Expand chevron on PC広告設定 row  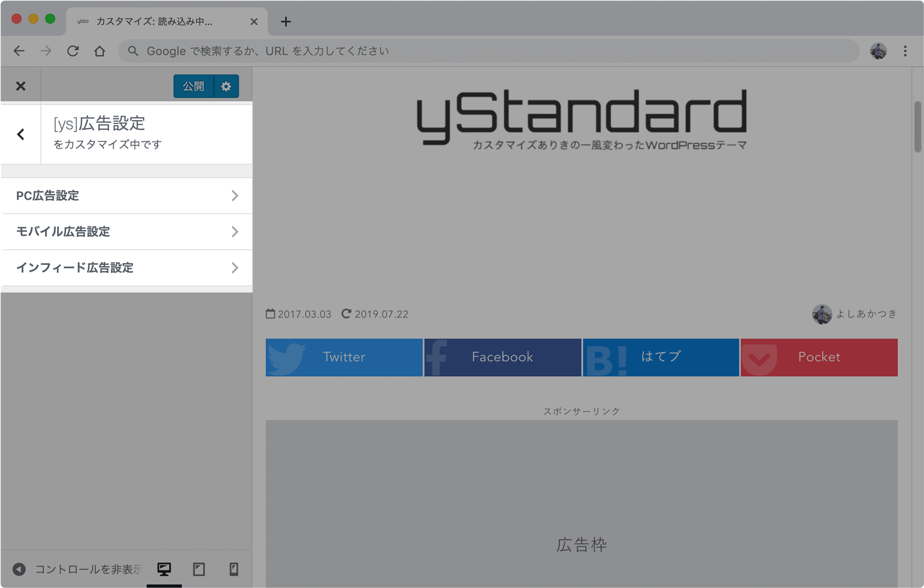pyautogui.click(x=234, y=196)
